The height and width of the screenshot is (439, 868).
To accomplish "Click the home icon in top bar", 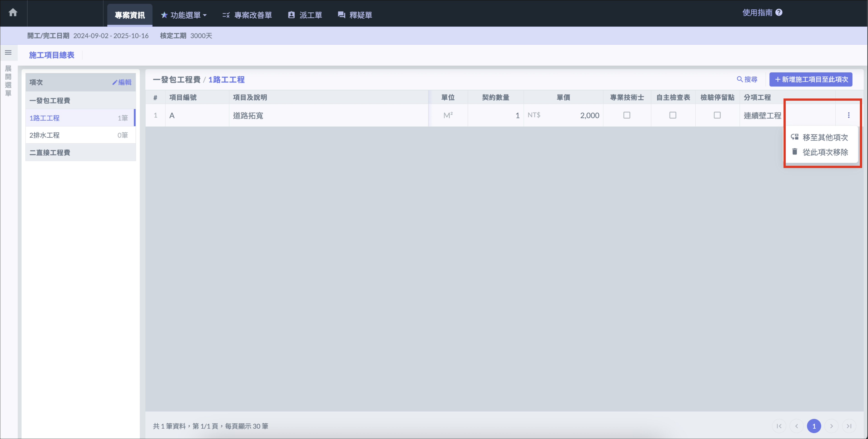I will coord(13,13).
